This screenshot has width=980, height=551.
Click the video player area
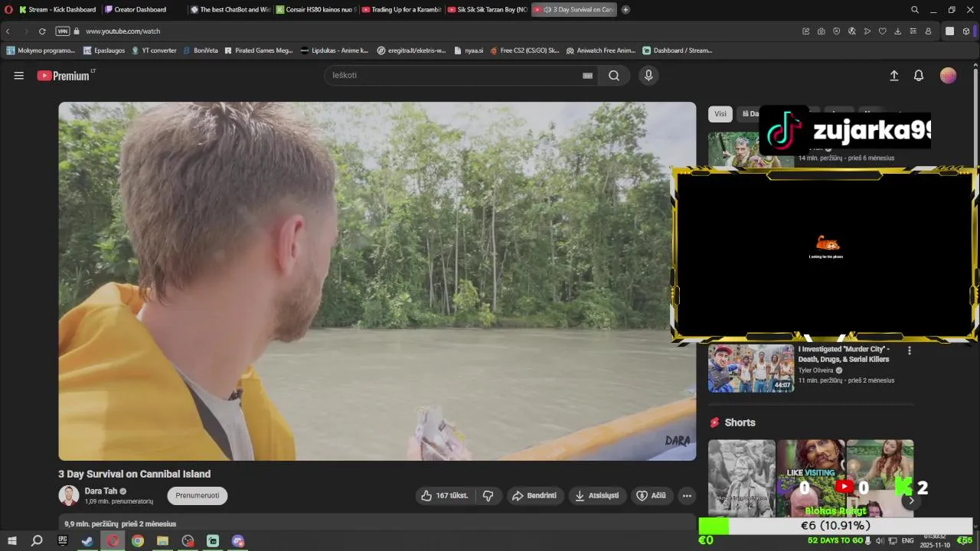pos(377,282)
